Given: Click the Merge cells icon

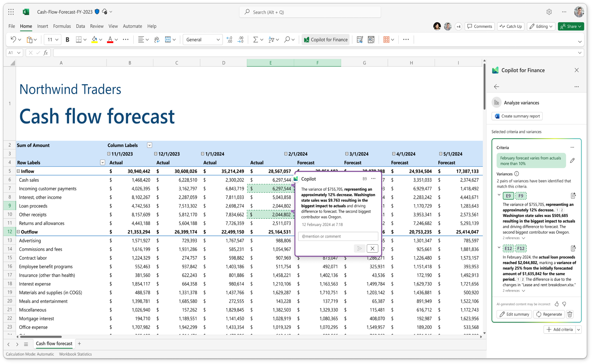Looking at the screenshot, I should pos(168,39).
